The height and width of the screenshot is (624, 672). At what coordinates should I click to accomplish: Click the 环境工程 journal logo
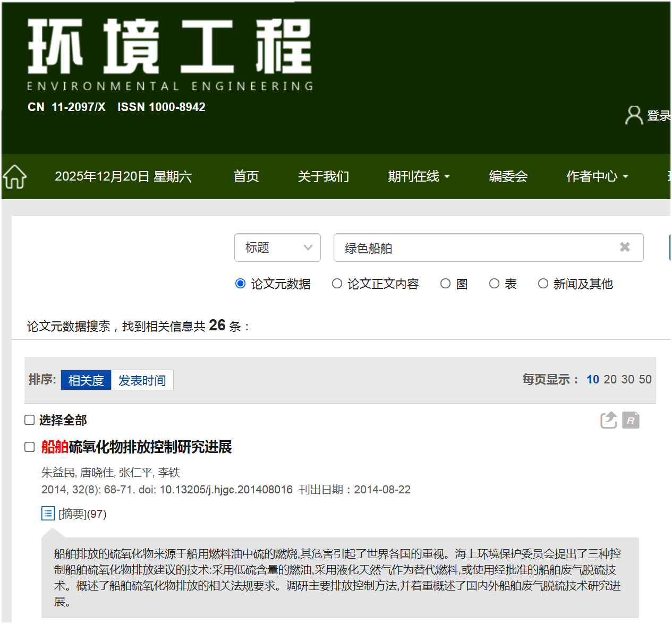170,54
